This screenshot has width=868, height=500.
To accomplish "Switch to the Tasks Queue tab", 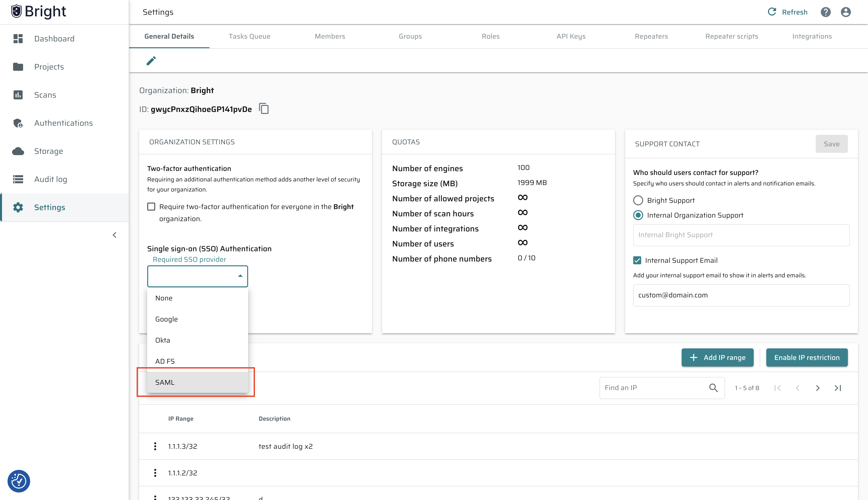I will (249, 36).
